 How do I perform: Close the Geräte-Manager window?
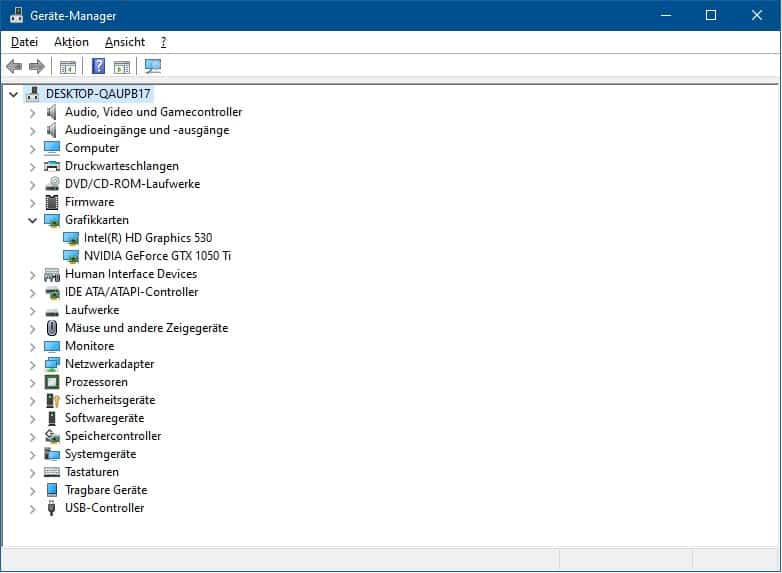[756, 15]
